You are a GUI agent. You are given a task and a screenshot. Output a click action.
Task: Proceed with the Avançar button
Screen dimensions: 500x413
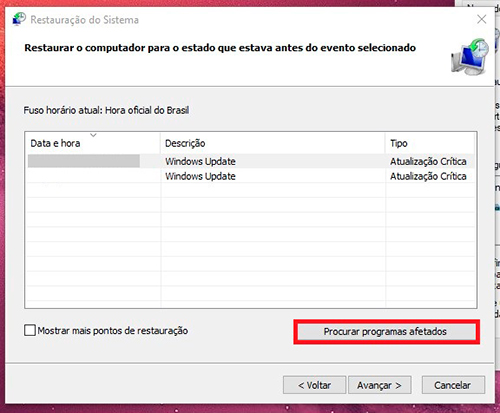380,385
